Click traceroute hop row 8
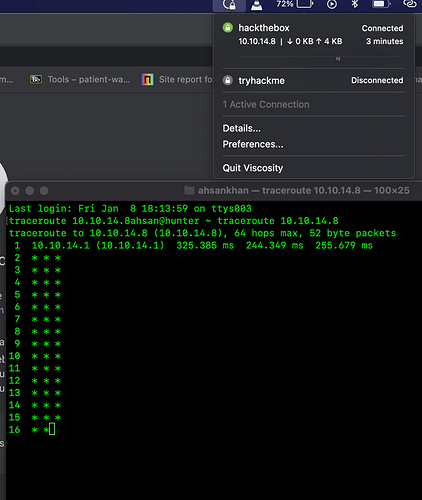422x500 pixels. [x=37, y=331]
